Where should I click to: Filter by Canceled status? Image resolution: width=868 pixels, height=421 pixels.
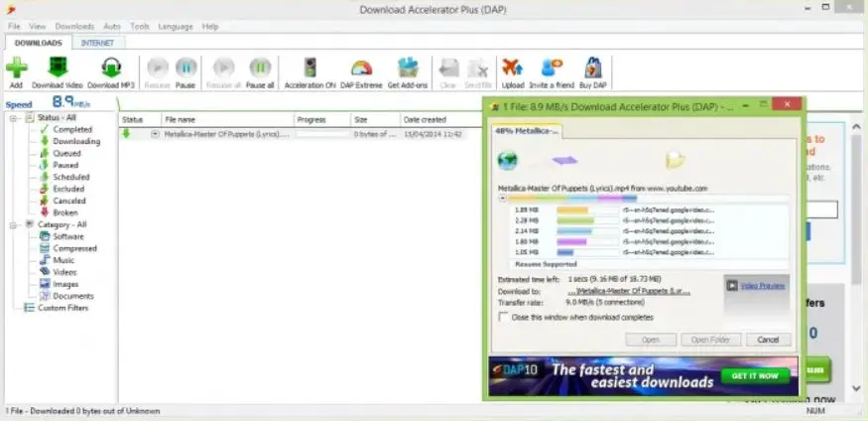(x=69, y=202)
